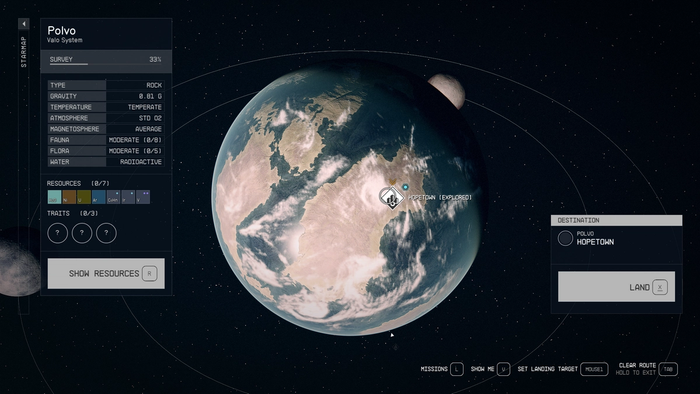
Task: Click the X key icon on Land button
Action: [x=660, y=287]
